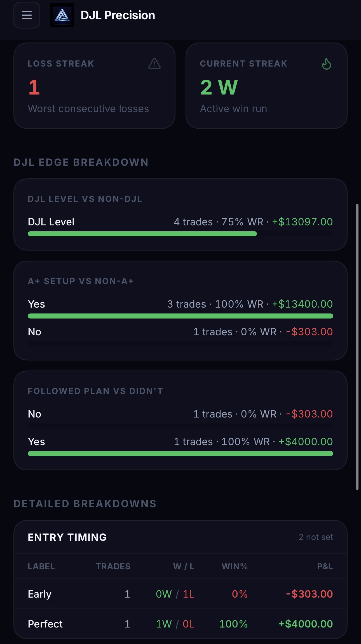Image resolution: width=361 pixels, height=644 pixels.
Task: Click the DJL Level breakdown row
Action: (180, 222)
